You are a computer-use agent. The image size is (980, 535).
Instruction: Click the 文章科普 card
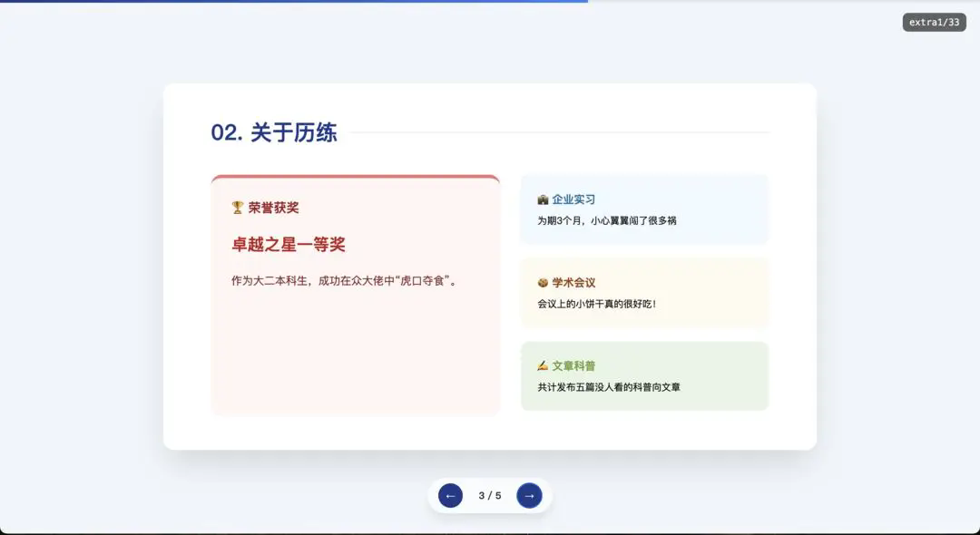(x=644, y=375)
